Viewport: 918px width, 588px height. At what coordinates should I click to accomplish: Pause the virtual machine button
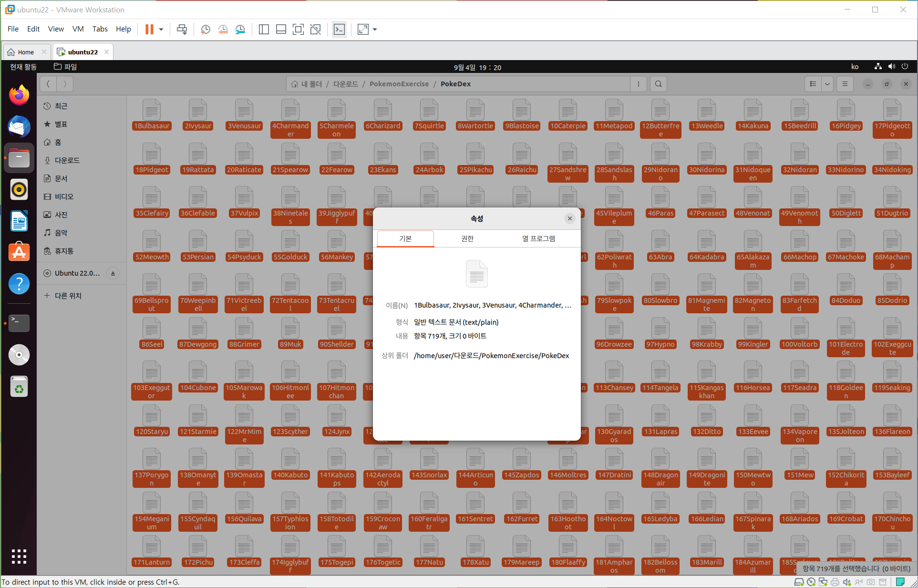[x=149, y=29]
